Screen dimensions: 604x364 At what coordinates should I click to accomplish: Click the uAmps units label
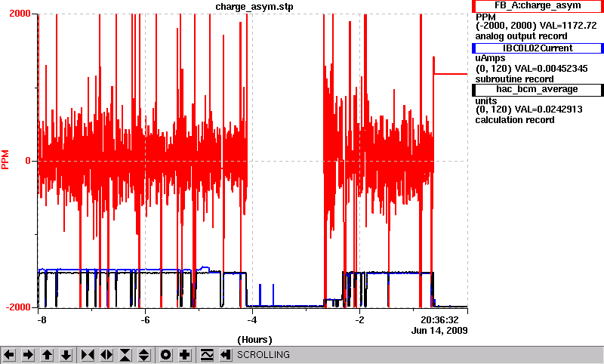[x=490, y=58]
